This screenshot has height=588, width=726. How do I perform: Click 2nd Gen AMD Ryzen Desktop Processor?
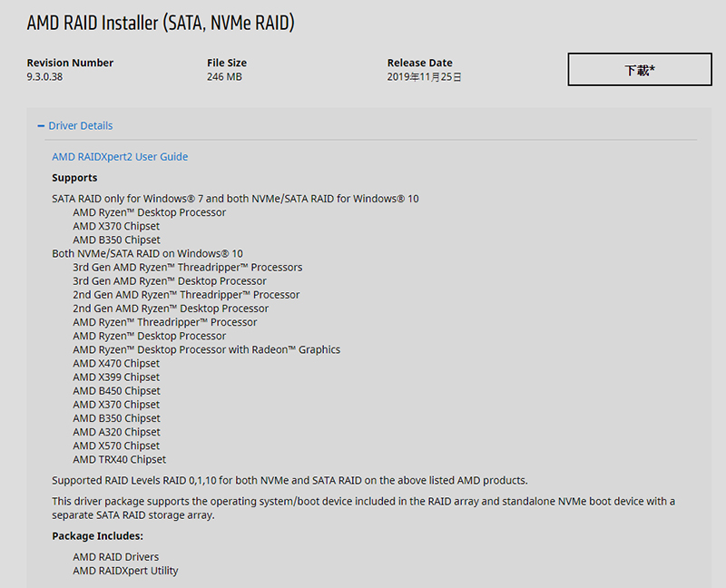tap(171, 309)
